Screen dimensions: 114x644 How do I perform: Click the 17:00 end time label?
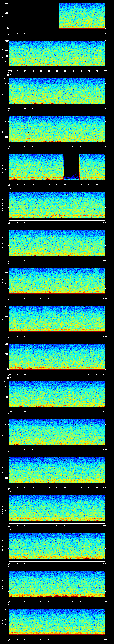click(x=105, y=487)
